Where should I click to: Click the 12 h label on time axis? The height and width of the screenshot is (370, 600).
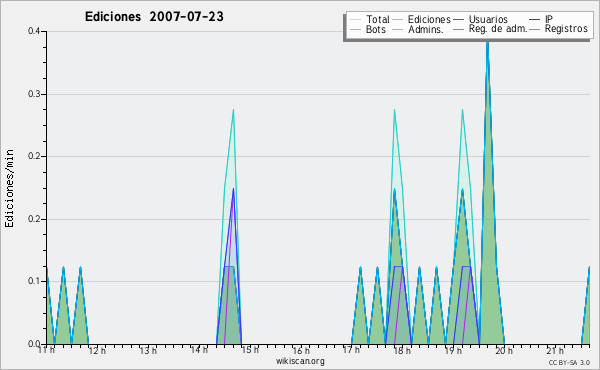97,350
